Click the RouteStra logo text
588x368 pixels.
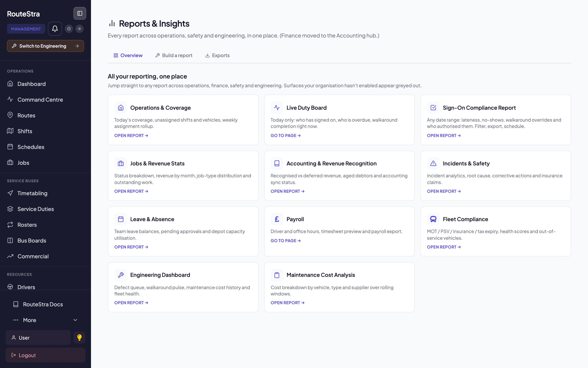click(23, 14)
